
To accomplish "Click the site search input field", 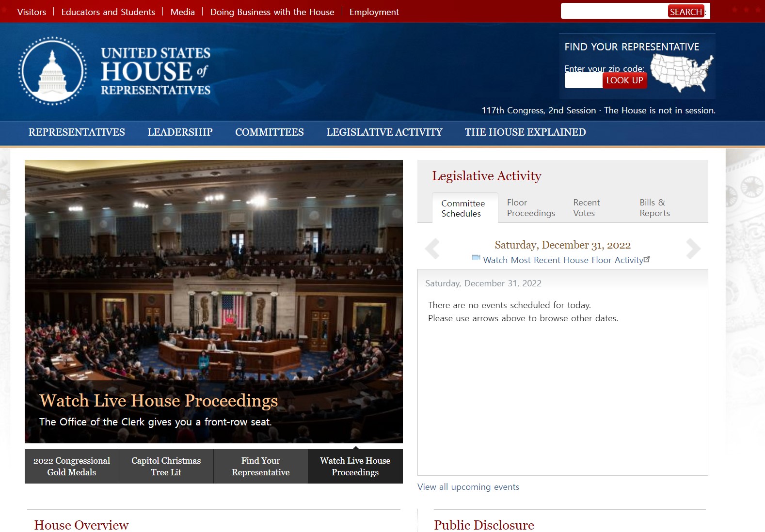I will coord(614,11).
